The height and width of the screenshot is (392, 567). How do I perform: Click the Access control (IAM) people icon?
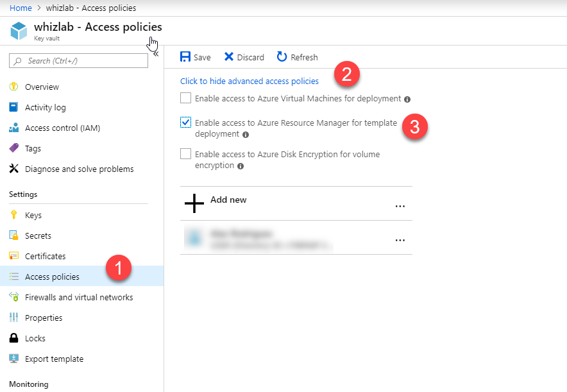coord(13,128)
